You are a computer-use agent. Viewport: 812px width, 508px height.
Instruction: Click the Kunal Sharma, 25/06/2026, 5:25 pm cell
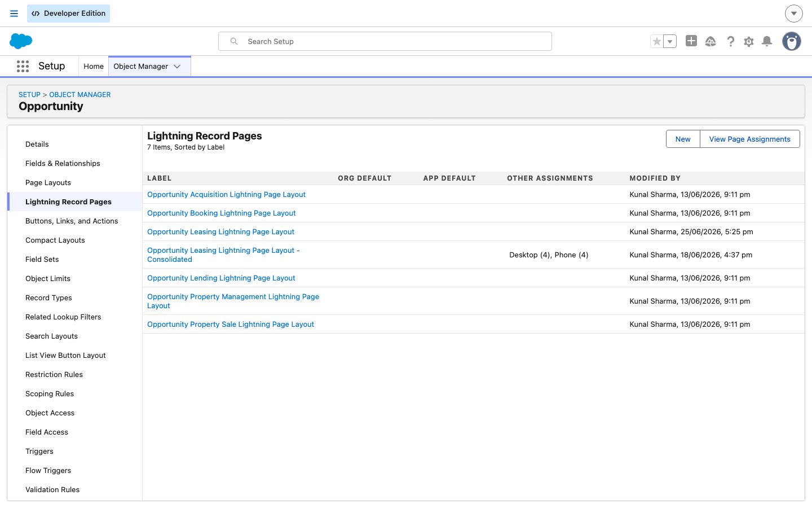click(691, 232)
